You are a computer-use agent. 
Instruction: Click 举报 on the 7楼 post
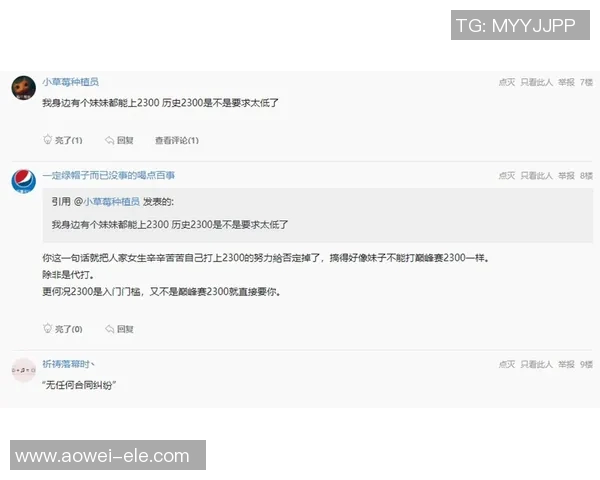tap(566, 82)
